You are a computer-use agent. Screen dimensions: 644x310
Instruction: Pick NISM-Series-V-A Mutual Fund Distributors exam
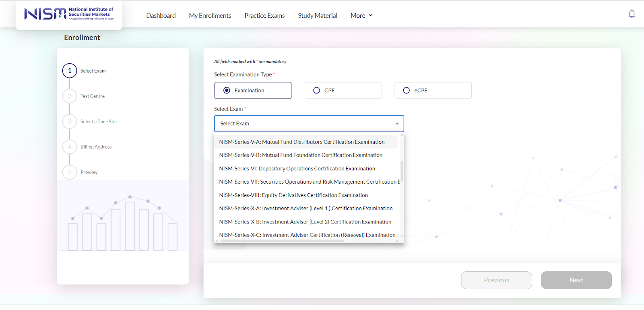pos(306,142)
